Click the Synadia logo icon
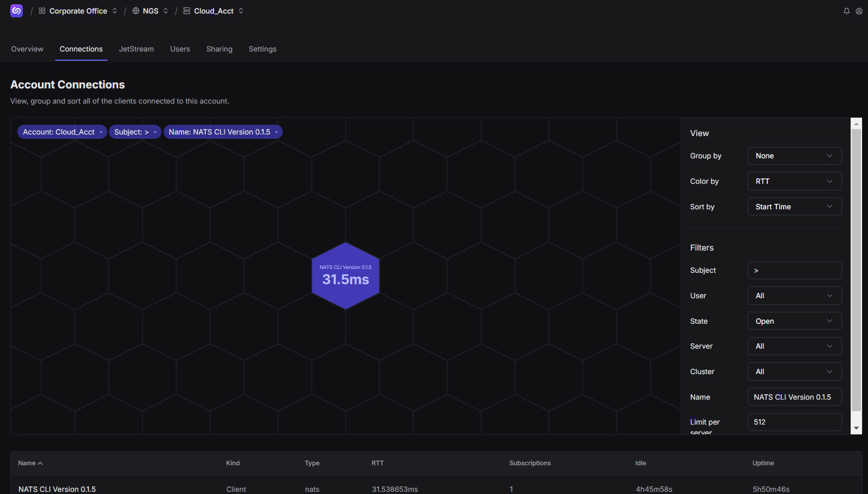 16,11
